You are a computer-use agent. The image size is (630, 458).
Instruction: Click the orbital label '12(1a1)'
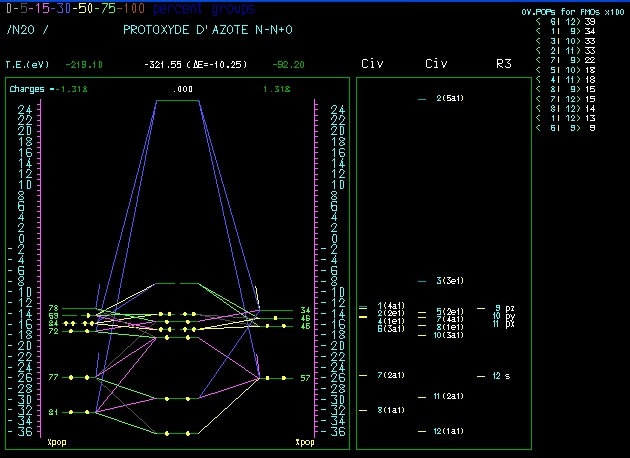[x=448, y=431]
